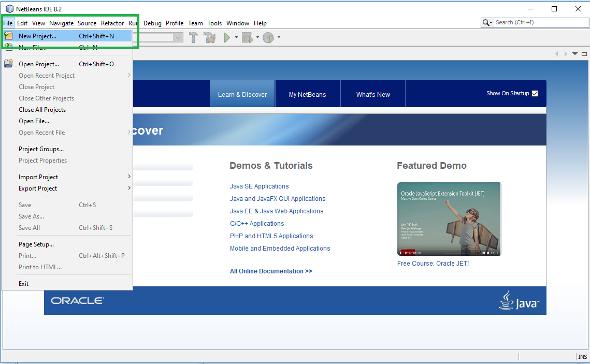Open Debug Project dropdown arrow
This screenshot has height=364, width=590.
(258, 37)
